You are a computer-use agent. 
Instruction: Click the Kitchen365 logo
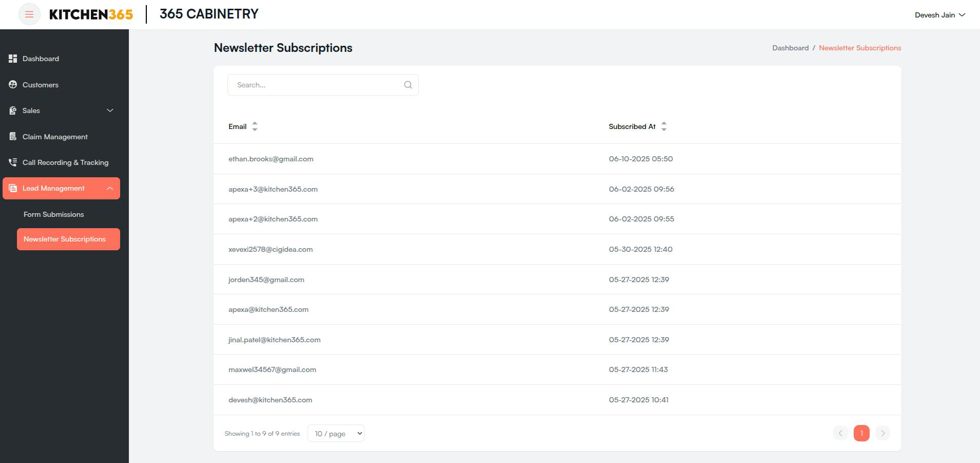pos(91,14)
